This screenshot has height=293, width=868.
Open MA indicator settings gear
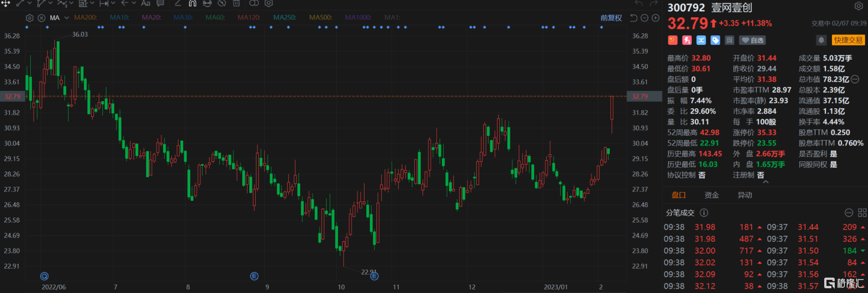click(x=30, y=18)
